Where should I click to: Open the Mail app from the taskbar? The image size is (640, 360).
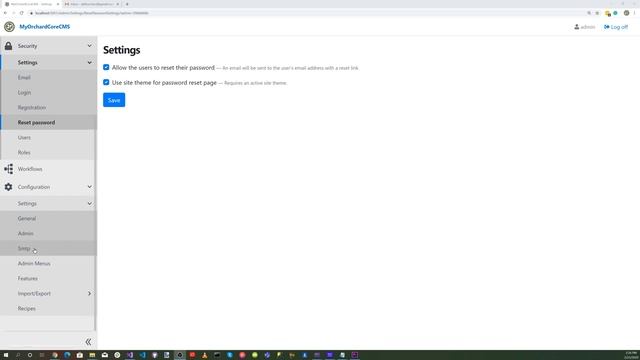coord(105,355)
